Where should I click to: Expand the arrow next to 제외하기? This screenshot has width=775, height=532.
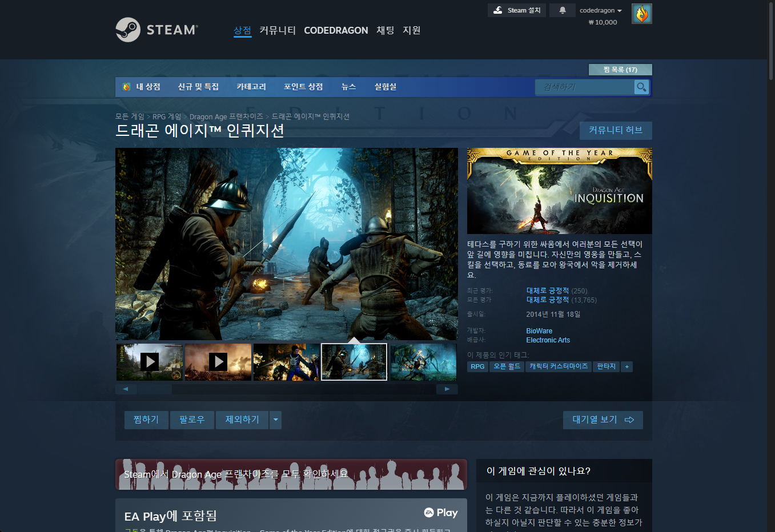coord(275,420)
